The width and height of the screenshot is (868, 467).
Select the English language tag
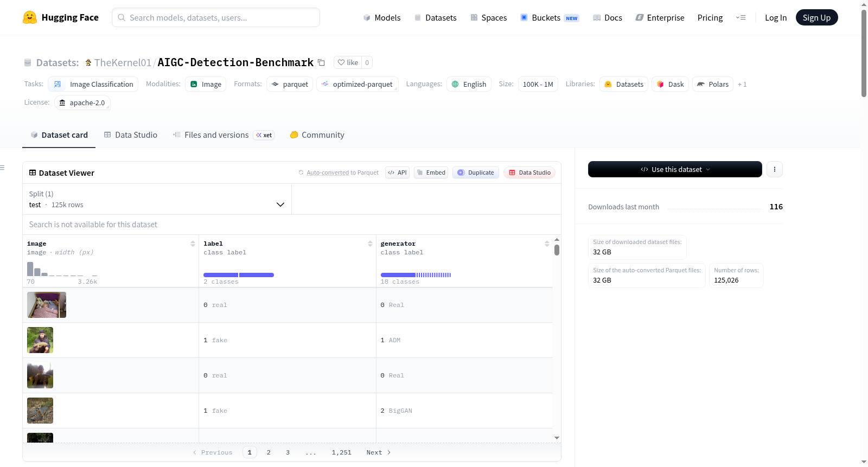pyautogui.click(x=469, y=84)
